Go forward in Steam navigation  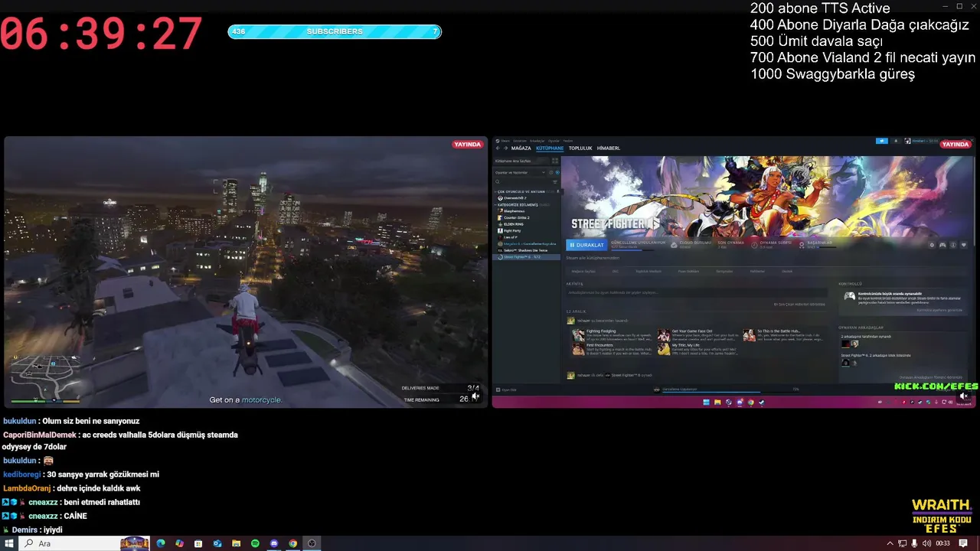tap(505, 148)
